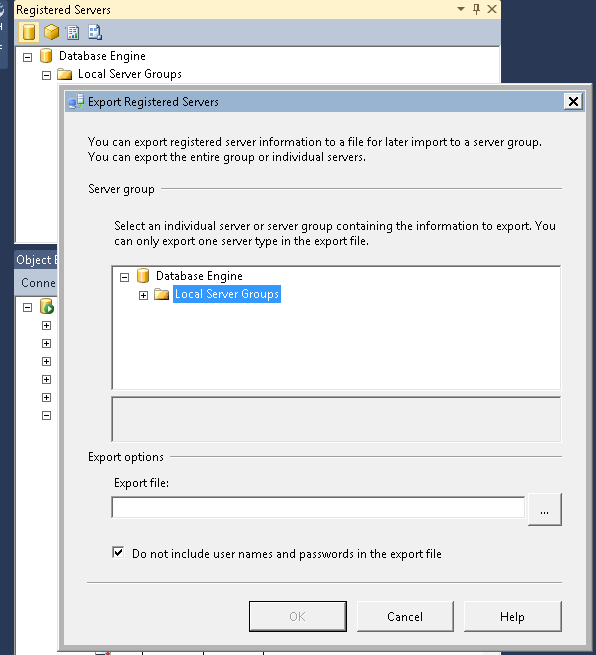596x655 pixels.
Task: Select the Database Engine server type icon
Action: 29,32
